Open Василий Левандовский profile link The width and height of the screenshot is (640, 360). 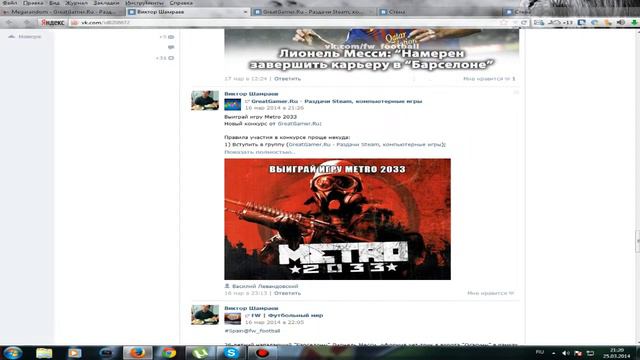tap(265, 287)
